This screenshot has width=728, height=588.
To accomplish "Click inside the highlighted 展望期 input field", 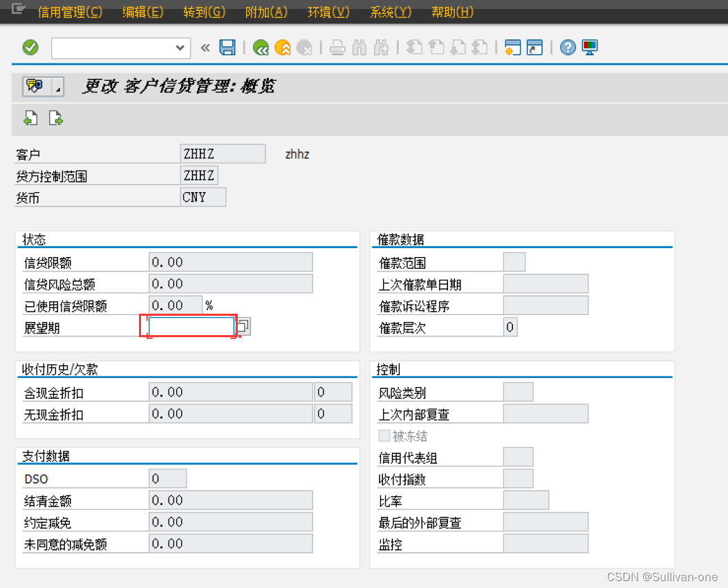I will point(188,326).
